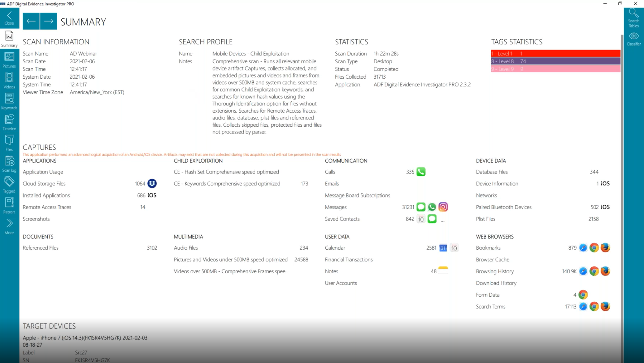Expand the More sidebar options

(x=9, y=227)
